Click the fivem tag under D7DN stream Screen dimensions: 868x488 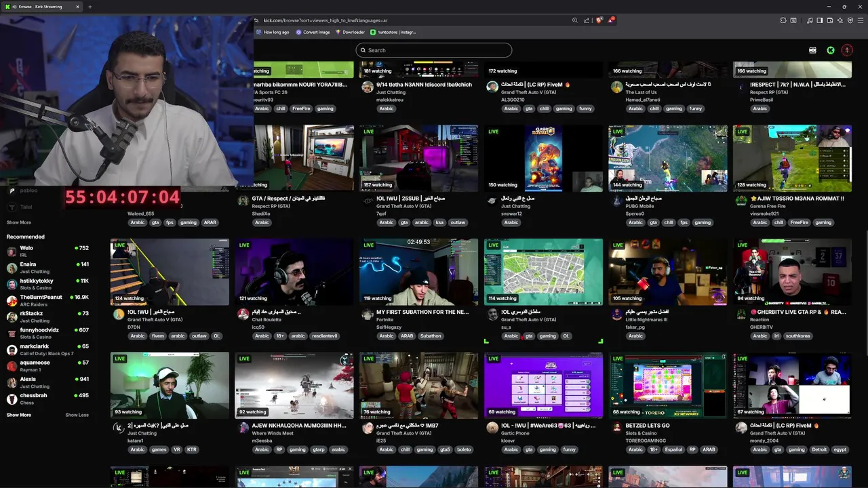[158, 336]
